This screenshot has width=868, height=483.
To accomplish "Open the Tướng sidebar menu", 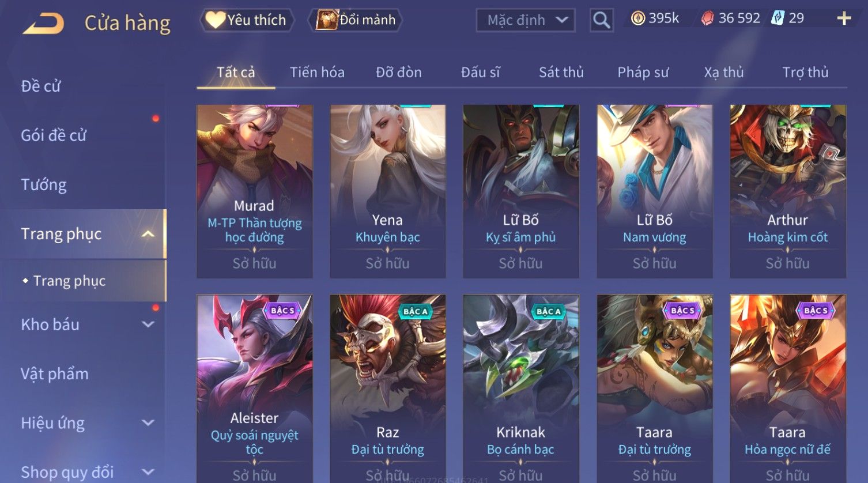I will (44, 185).
